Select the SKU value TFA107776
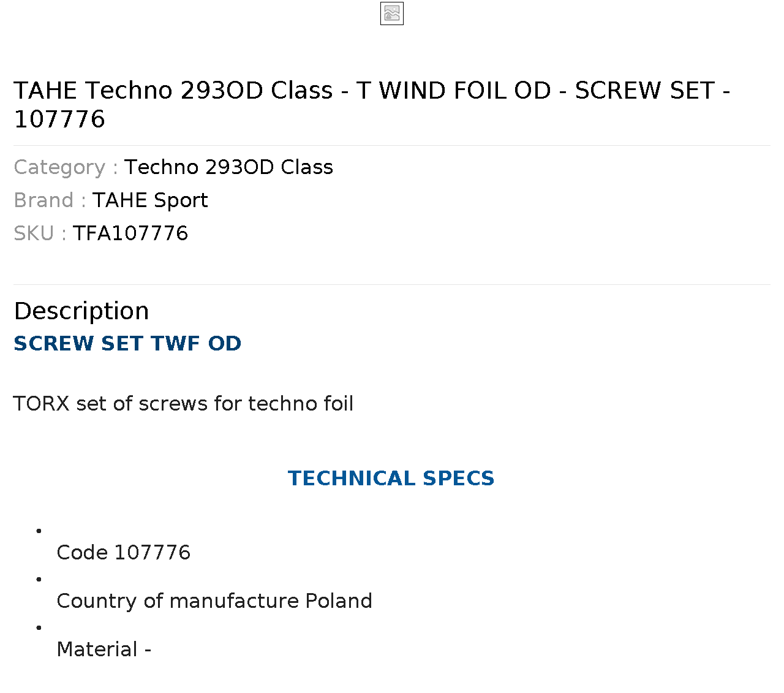This screenshot has height=693, width=784. click(x=130, y=233)
